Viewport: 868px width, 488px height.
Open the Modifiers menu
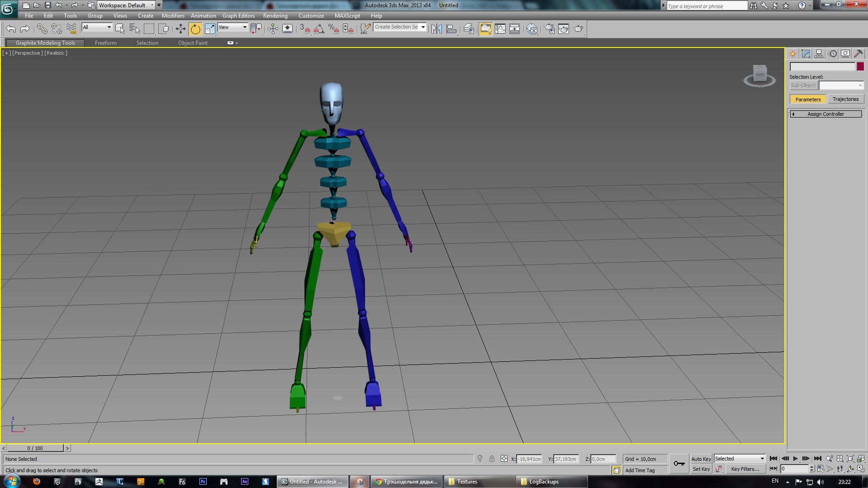click(x=173, y=15)
